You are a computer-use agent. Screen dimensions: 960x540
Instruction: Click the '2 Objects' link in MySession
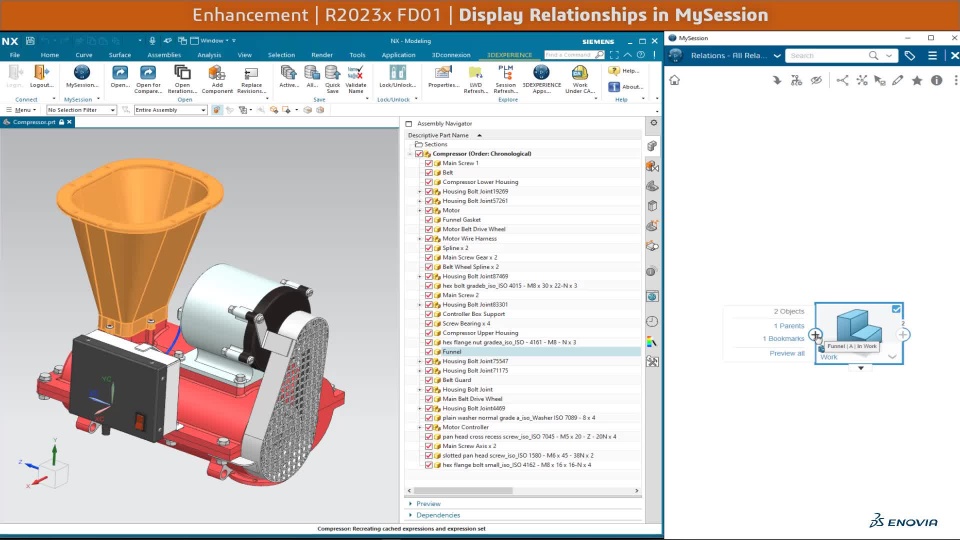[789, 312]
